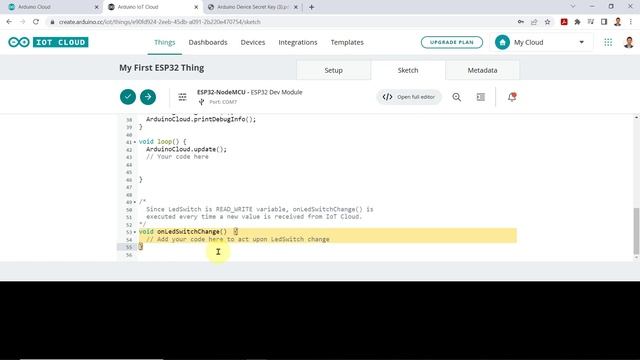
Task: Click the browser back arrow
Action: coord(9,22)
